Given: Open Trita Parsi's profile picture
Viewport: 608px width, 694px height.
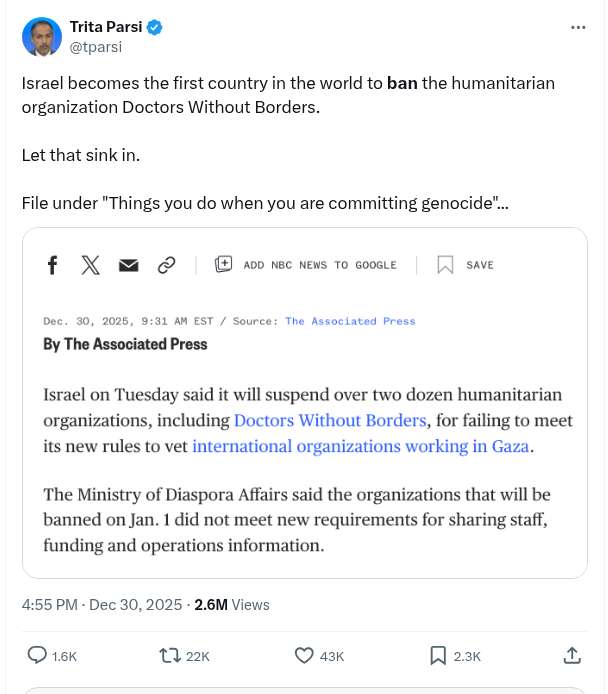Looking at the screenshot, I should click(x=42, y=36).
